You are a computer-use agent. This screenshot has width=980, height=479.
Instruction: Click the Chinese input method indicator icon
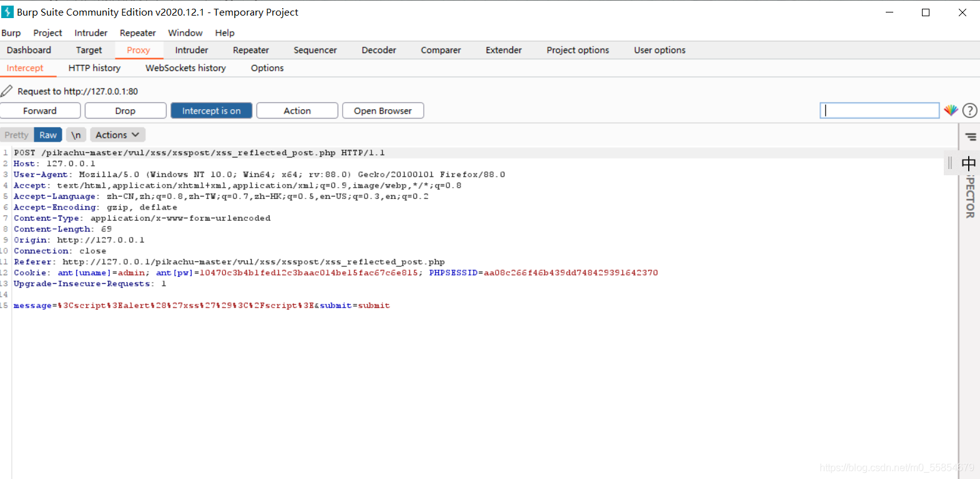click(x=969, y=163)
